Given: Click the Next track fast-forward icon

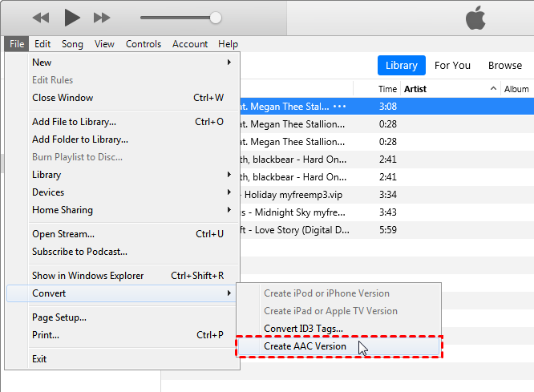Looking at the screenshot, I should pyautogui.click(x=102, y=17).
